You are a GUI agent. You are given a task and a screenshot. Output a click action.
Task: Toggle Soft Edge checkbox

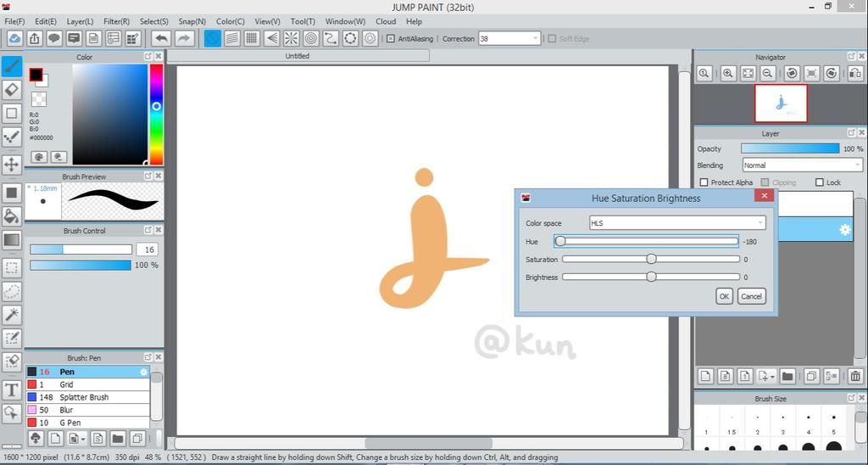pos(552,39)
